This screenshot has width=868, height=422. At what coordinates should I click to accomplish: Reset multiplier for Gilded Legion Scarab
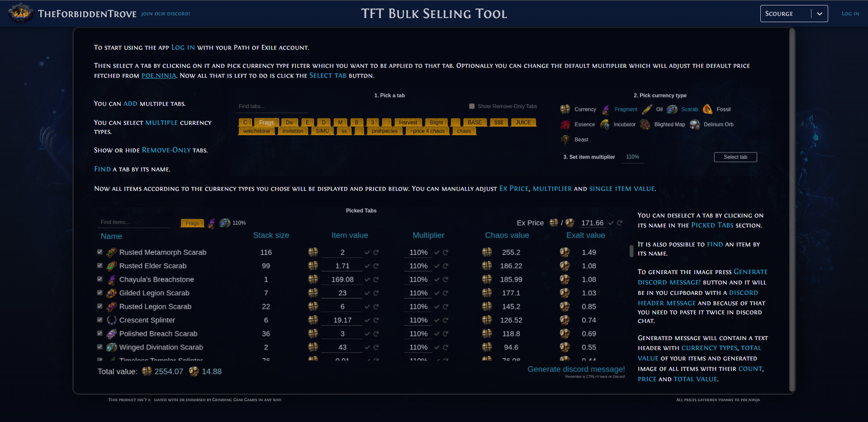coord(446,293)
